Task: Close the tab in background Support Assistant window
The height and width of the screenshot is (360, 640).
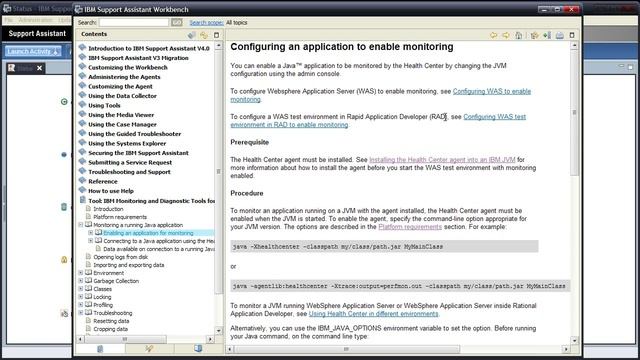Action: point(40,68)
